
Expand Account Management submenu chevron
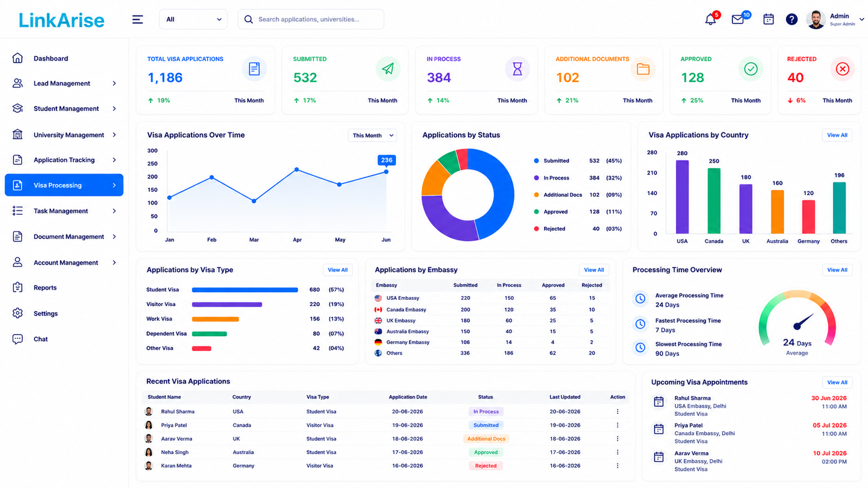click(x=114, y=262)
